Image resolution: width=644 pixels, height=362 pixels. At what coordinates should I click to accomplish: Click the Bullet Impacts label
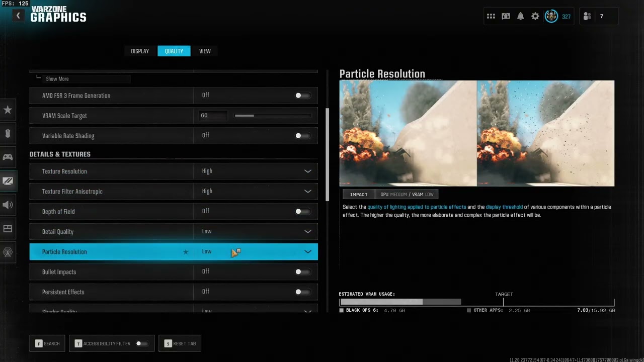59,272
